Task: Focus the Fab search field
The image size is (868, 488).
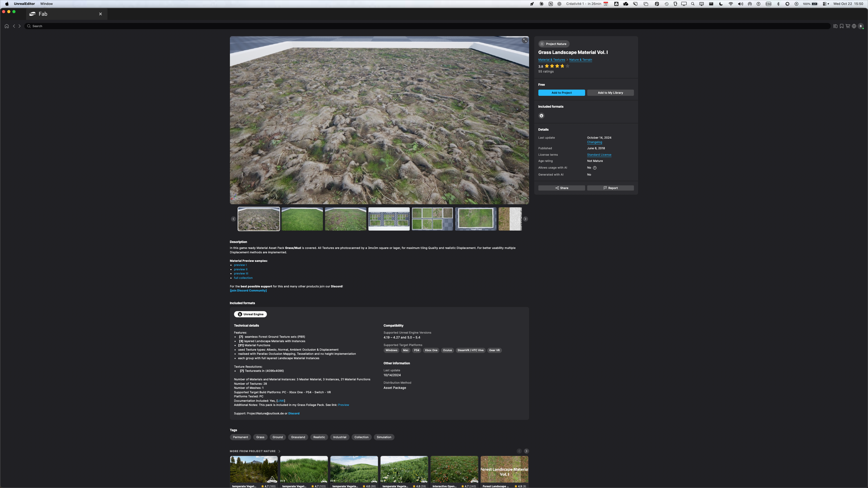Action: coord(427,26)
